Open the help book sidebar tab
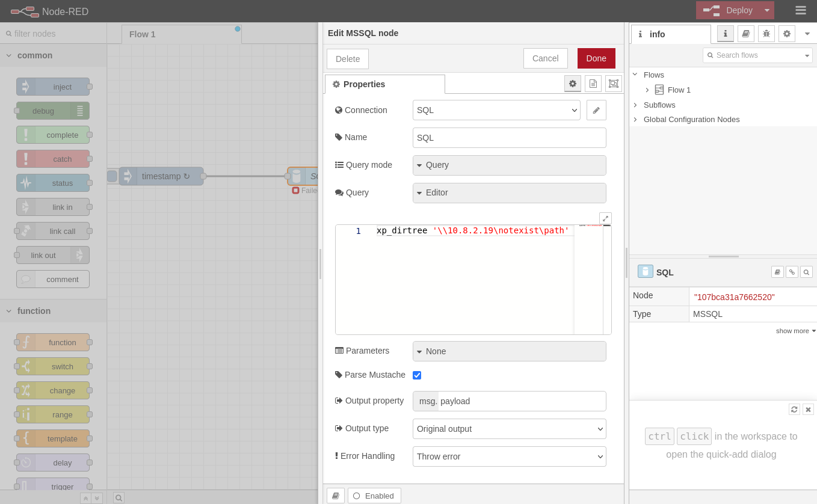This screenshot has height=504, width=817. point(746,34)
